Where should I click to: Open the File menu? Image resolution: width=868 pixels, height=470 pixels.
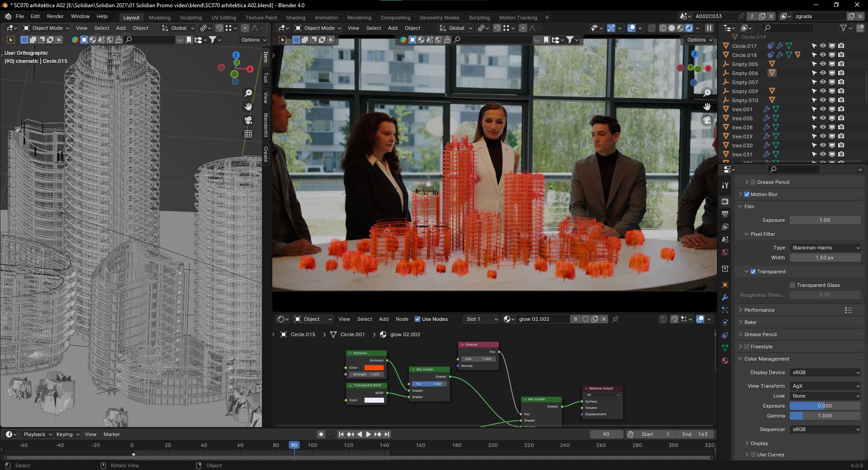20,16
